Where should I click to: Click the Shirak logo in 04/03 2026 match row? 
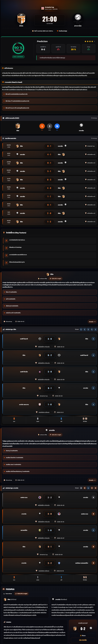pyautogui.click(x=17, y=146)
